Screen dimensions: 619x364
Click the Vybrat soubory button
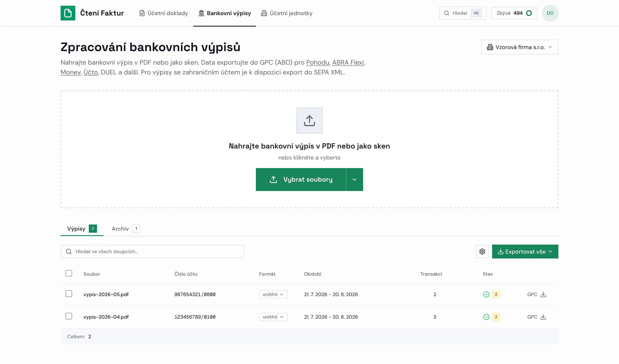301,179
